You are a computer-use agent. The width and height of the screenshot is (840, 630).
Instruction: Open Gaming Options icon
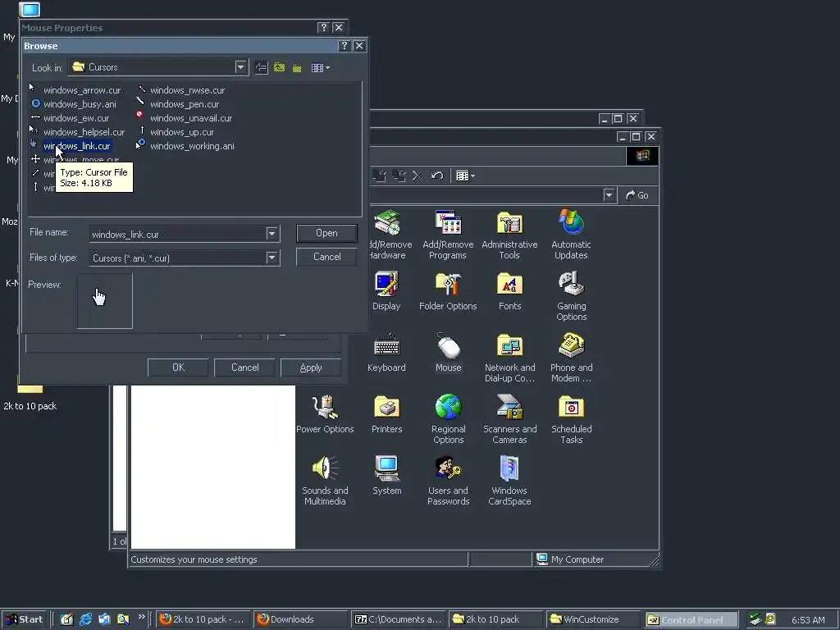571,295
